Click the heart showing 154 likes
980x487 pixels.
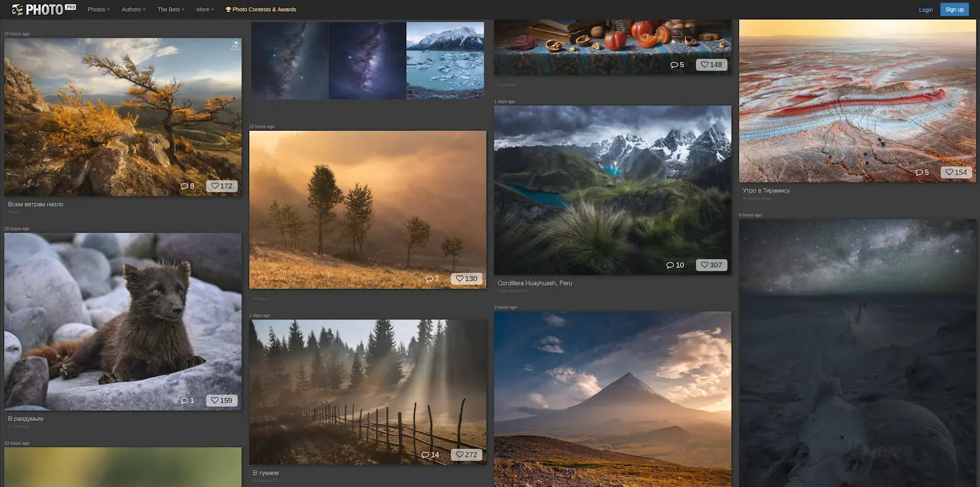(x=957, y=172)
